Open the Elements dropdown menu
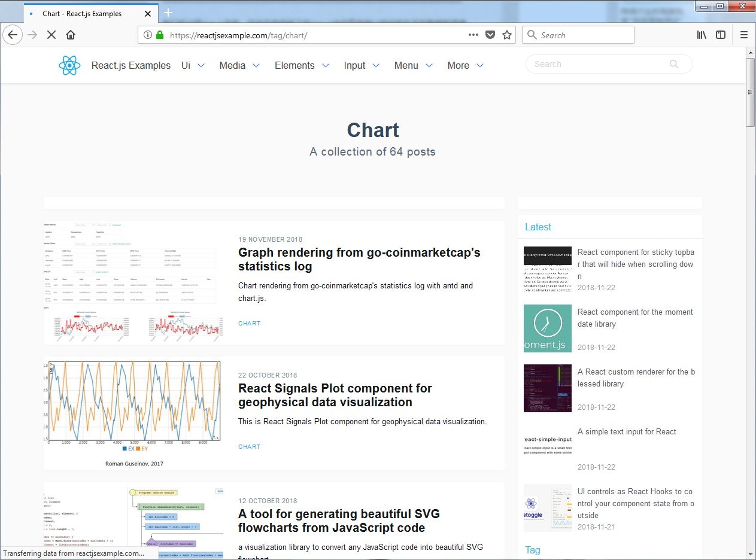The height and width of the screenshot is (560, 756). coord(301,65)
